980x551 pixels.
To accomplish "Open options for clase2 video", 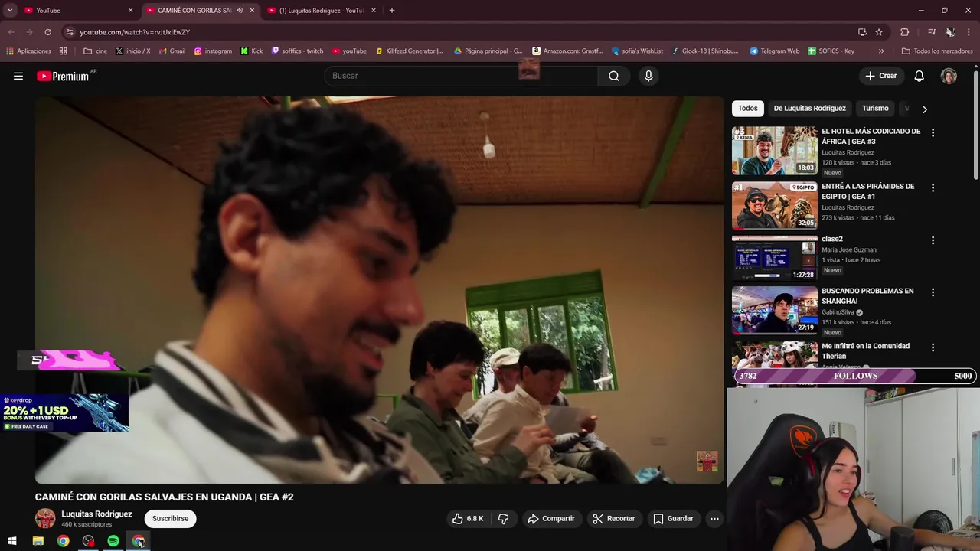I will click(x=933, y=240).
